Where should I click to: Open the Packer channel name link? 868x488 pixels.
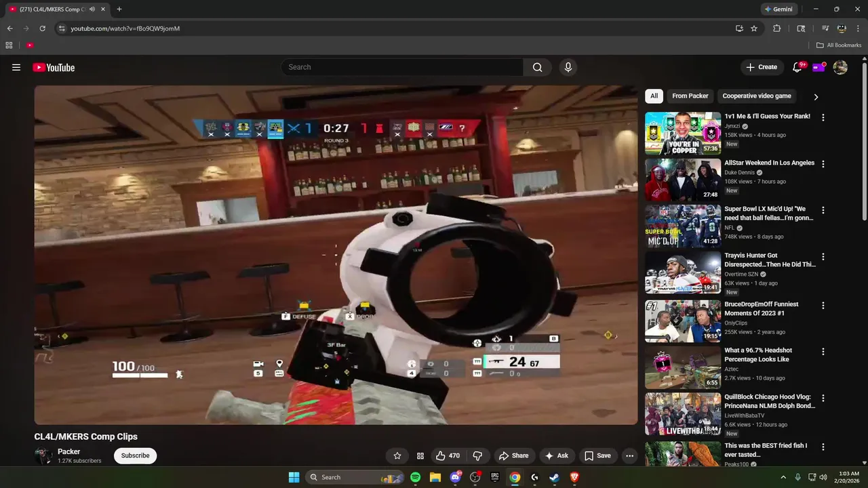pos(69,451)
